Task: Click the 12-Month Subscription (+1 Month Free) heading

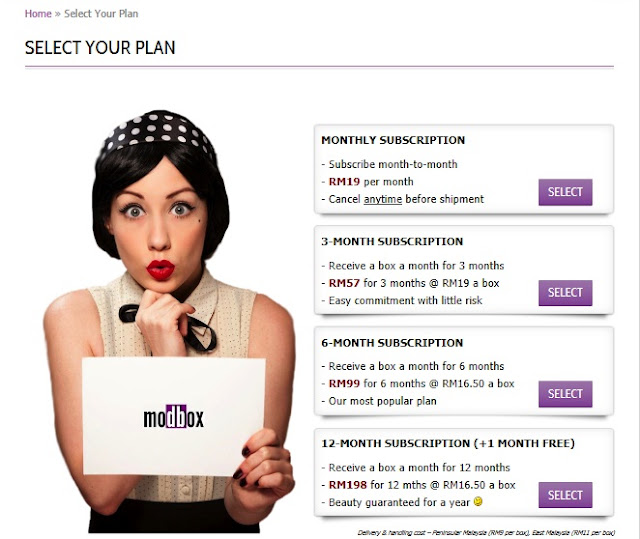Action: [448, 443]
